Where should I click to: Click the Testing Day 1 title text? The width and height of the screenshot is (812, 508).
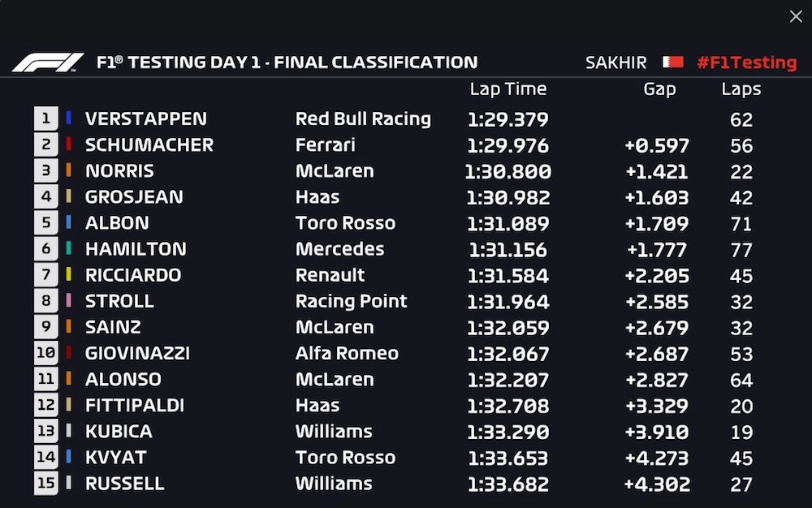pyautogui.click(x=287, y=62)
